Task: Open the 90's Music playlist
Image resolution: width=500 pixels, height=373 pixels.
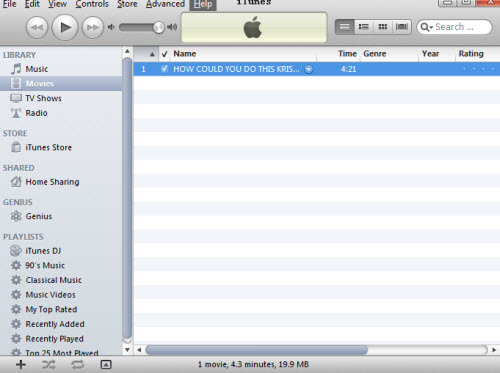Action: pyautogui.click(x=61, y=265)
